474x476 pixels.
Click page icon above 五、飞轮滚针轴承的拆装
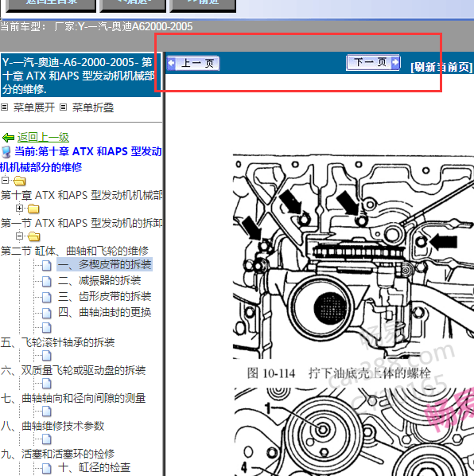47,328
